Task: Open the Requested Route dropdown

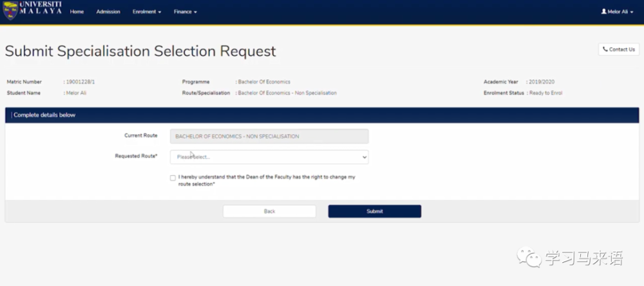Action: pos(269,157)
